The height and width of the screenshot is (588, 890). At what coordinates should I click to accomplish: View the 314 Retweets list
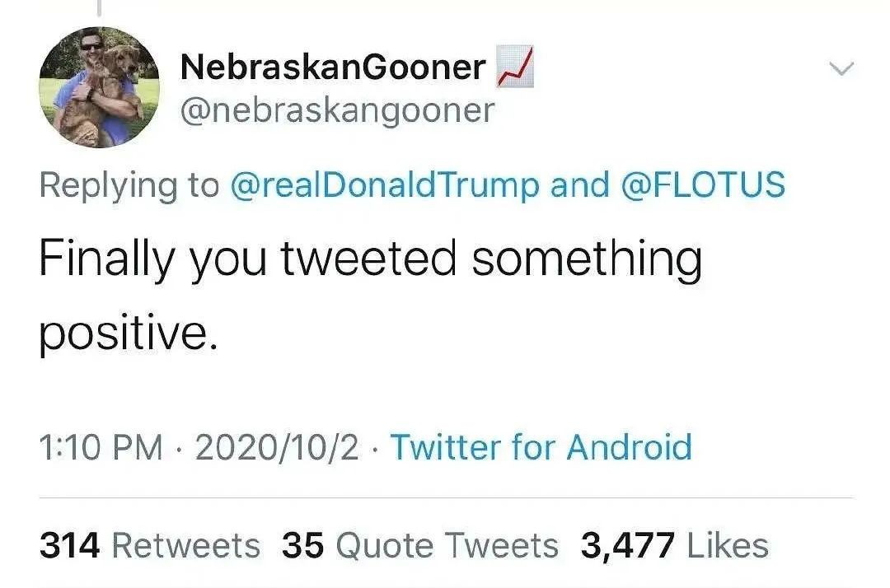[149, 545]
